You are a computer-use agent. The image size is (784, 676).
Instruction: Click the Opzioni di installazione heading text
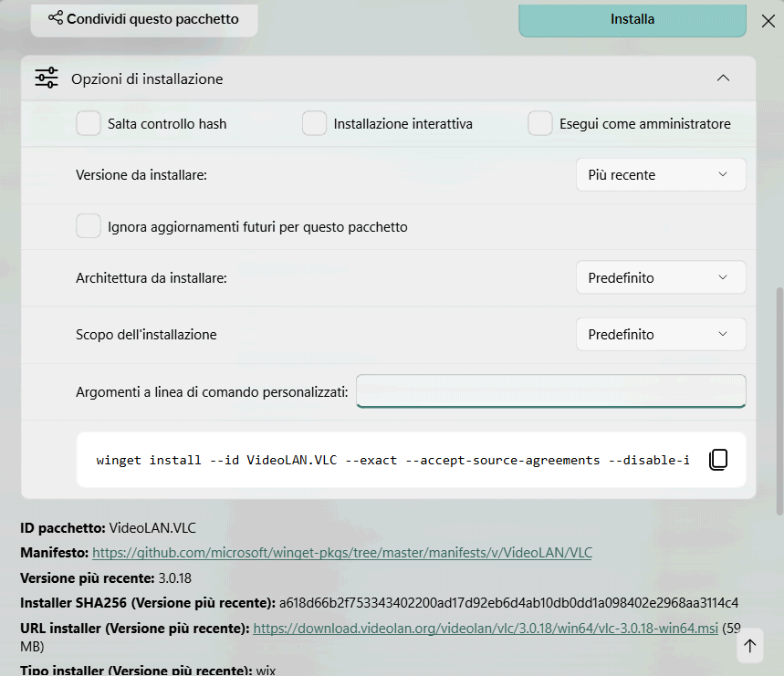pos(147,79)
